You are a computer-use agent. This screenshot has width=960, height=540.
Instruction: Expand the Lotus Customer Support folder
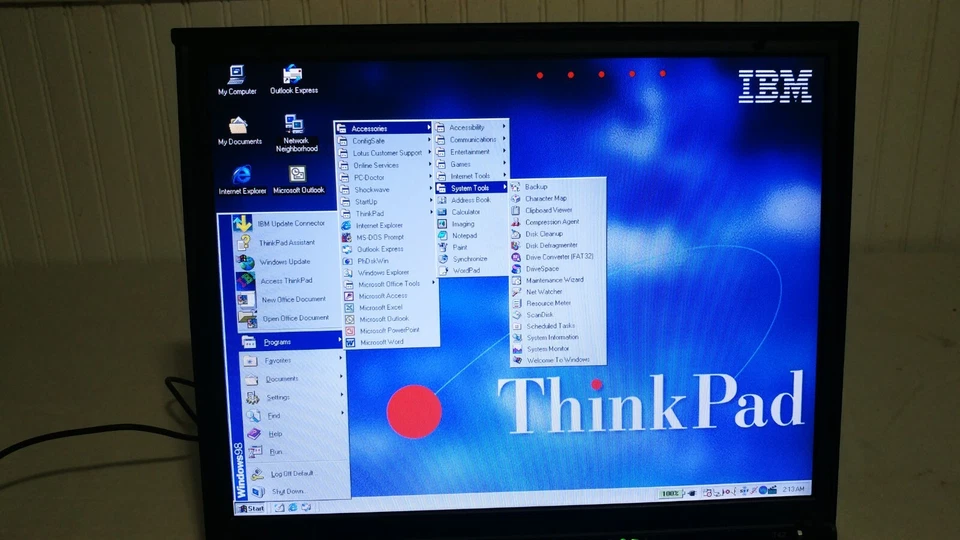point(385,153)
